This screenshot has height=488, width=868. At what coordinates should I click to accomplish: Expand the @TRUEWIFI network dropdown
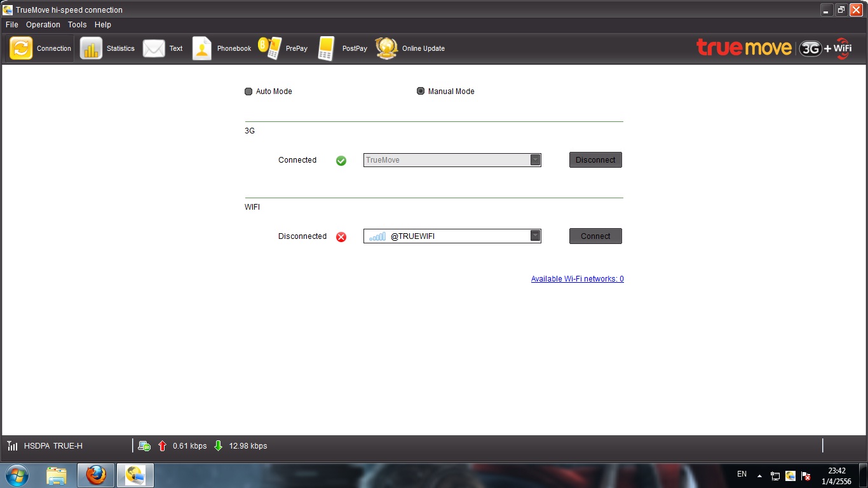pyautogui.click(x=535, y=236)
